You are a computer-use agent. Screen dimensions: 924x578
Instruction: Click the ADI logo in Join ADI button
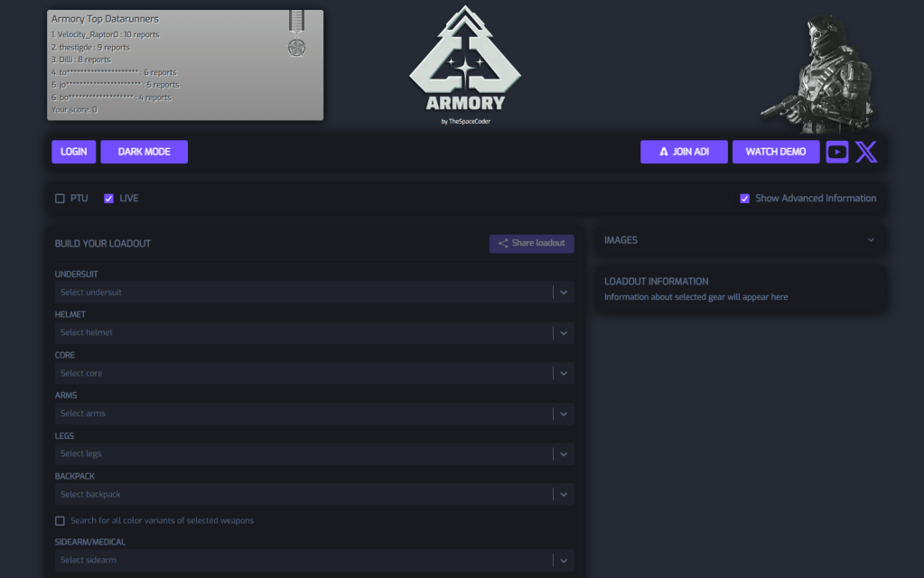point(664,152)
